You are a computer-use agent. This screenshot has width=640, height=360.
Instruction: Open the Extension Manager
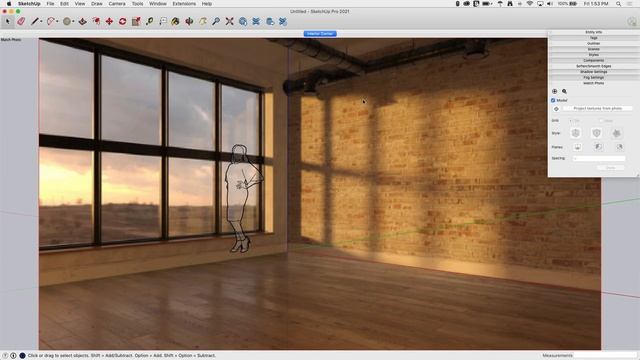(x=283, y=21)
